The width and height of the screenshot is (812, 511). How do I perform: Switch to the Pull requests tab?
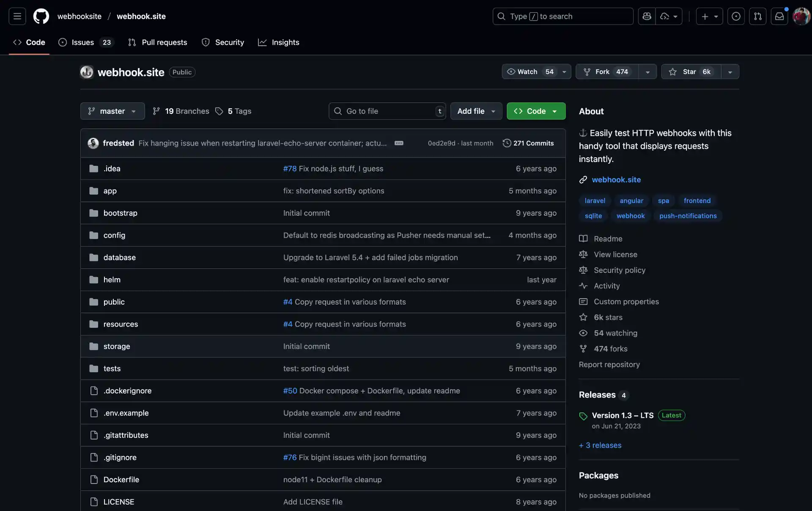[158, 42]
